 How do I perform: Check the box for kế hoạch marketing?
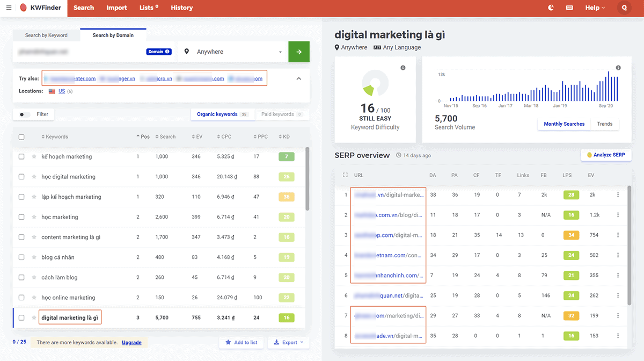[x=21, y=157]
